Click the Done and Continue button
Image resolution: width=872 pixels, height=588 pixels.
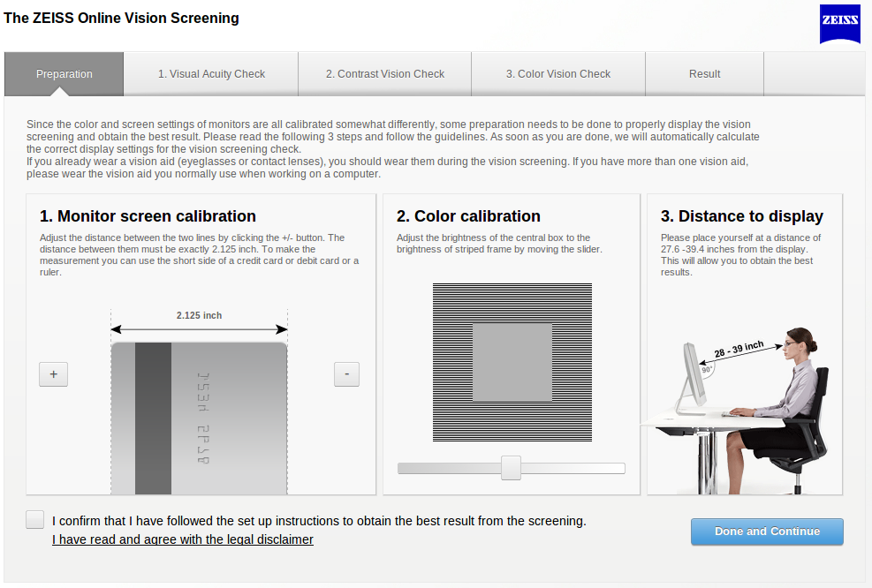(x=767, y=531)
